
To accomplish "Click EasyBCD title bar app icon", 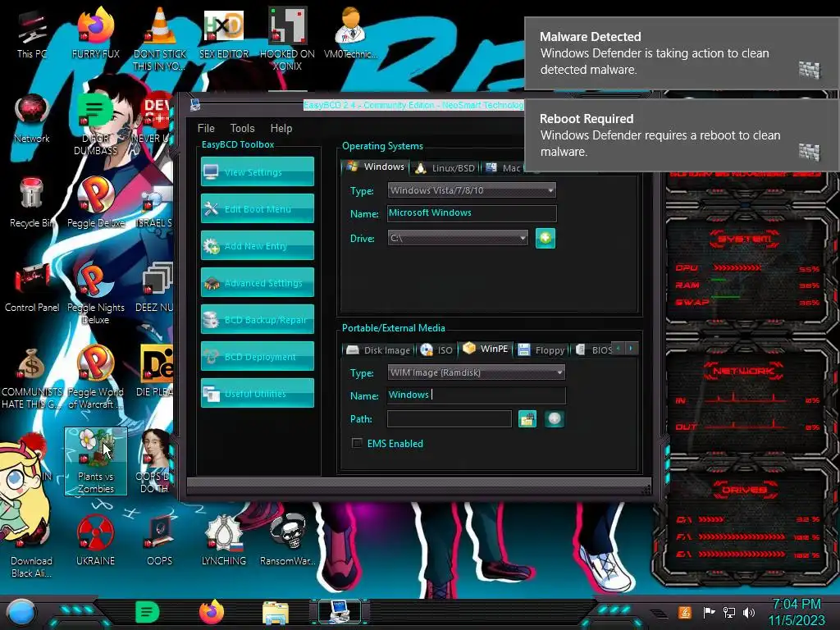I will coord(195,104).
